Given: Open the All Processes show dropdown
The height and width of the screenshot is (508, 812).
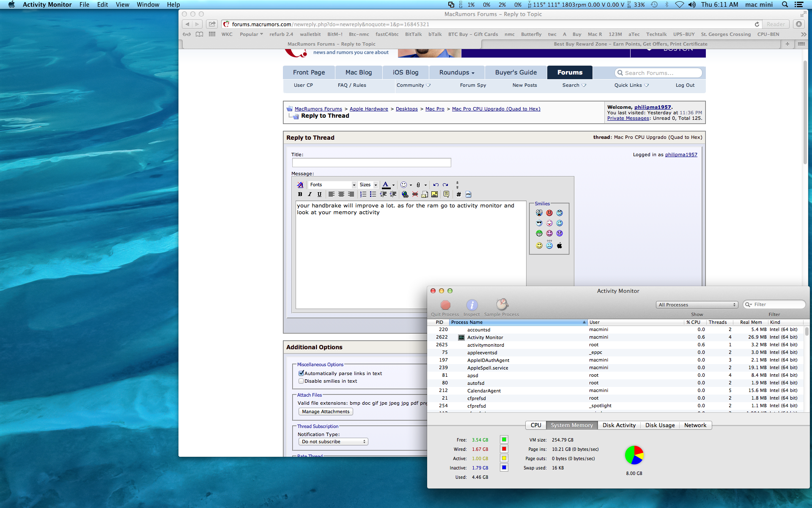Looking at the screenshot, I should click(697, 305).
